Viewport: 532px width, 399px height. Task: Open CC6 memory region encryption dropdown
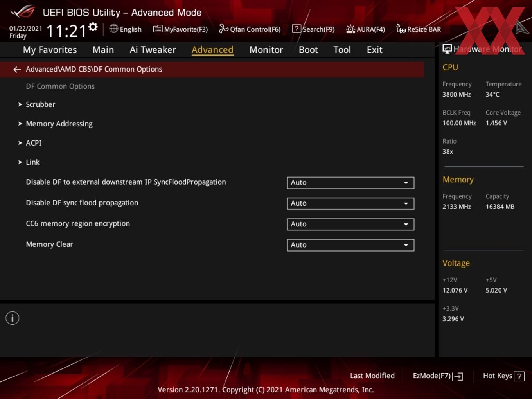coord(350,224)
